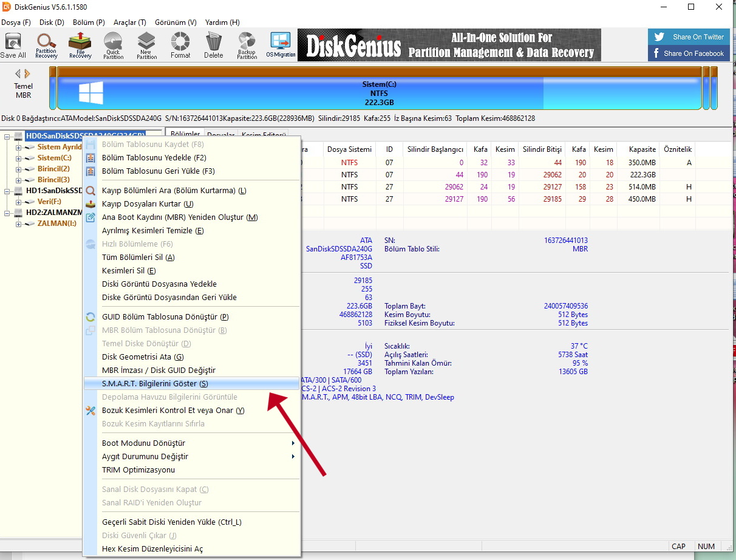The width and height of the screenshot is (736, 560).
Task: Choose GUID Bölüm Tablosuna Dönüştür
Action: coord(192,317)
